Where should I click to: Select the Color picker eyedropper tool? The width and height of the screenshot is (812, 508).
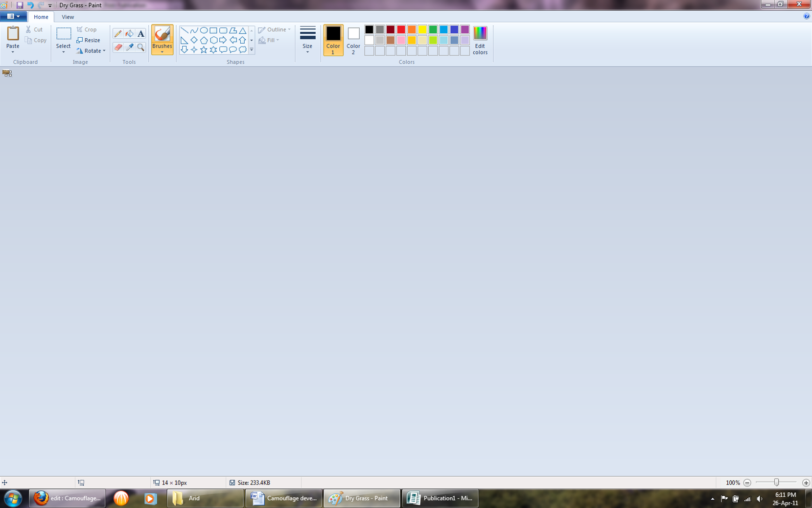point(129,47)
